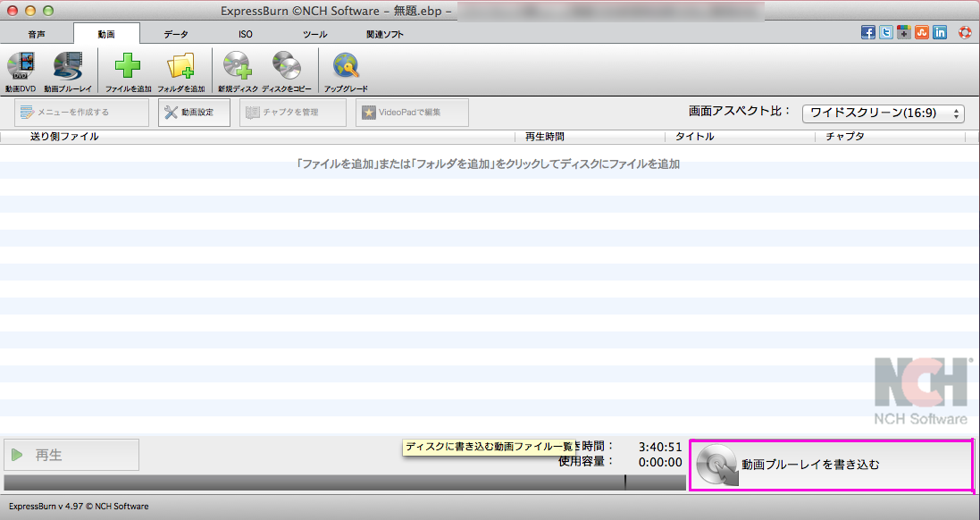This screenshot has width=980, height=520.
Task: Switch to the ISO tab
Action: click(246, 34)
